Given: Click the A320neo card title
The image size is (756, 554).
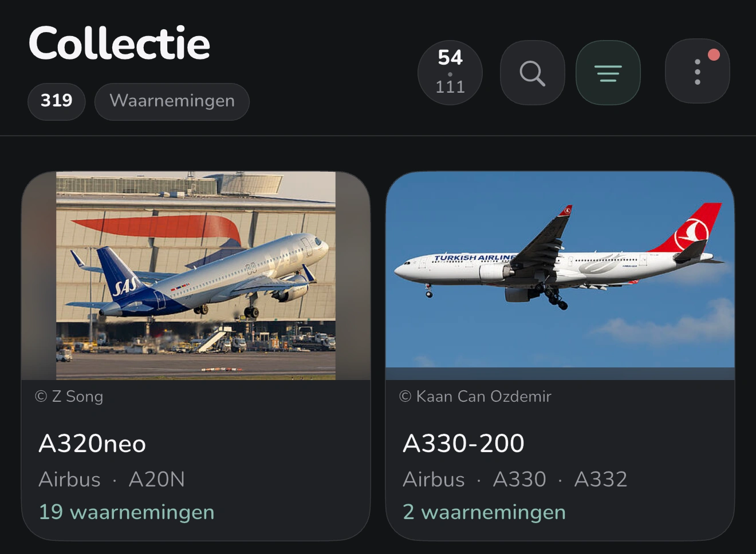Looking at the screenshot, I should 92,444.
